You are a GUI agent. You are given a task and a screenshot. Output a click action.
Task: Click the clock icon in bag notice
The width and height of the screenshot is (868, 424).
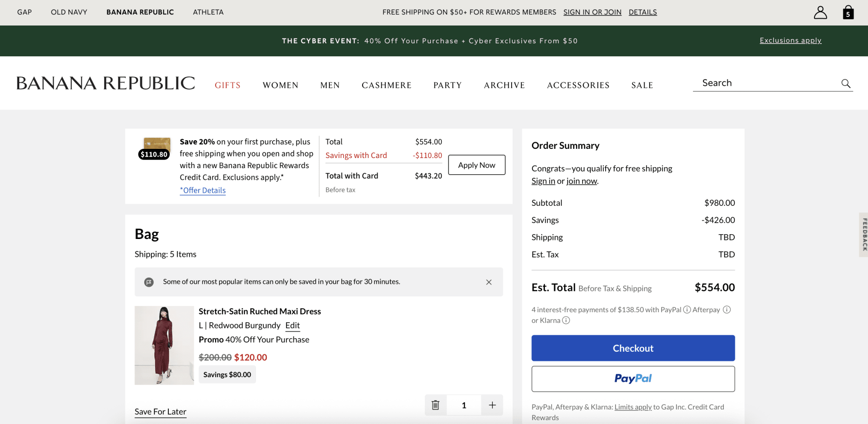149,282
